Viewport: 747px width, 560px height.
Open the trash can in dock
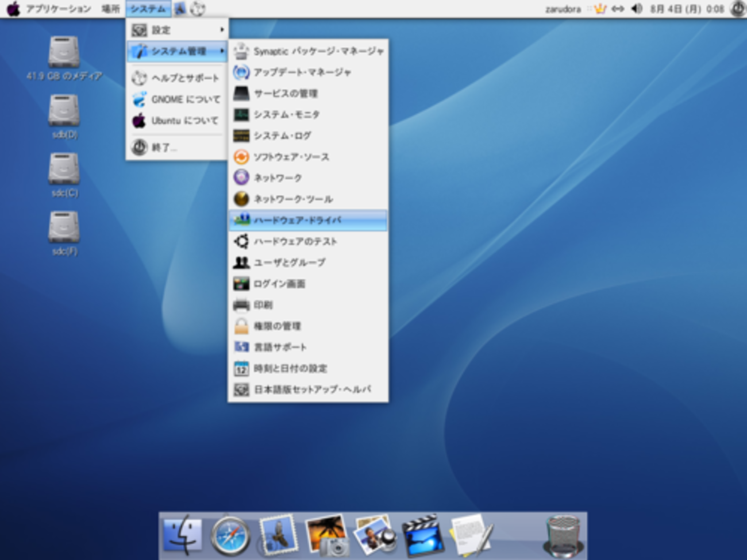click(x=563, y=536)
